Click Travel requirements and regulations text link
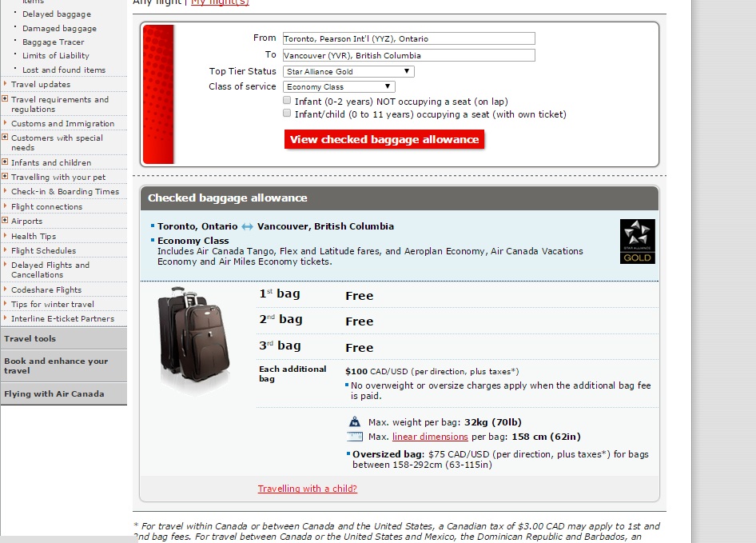756x543 pixels. pyautogui.click(x=60, y=104)
